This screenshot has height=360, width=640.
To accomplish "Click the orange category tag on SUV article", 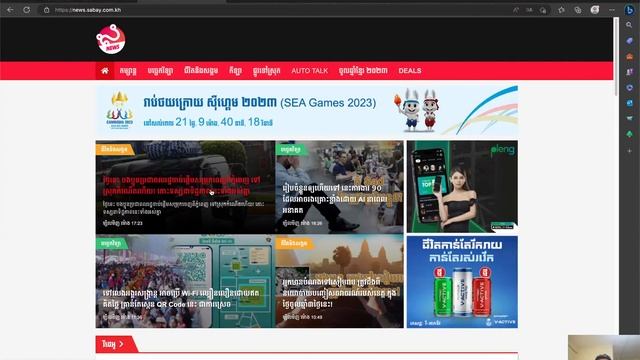I will coord(114,149).
